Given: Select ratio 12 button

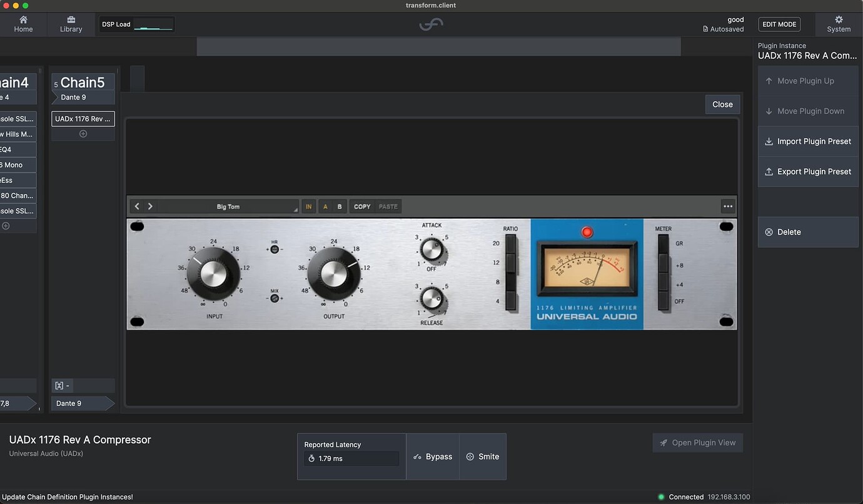Looking at the screenshot, I should coord(511,263).
